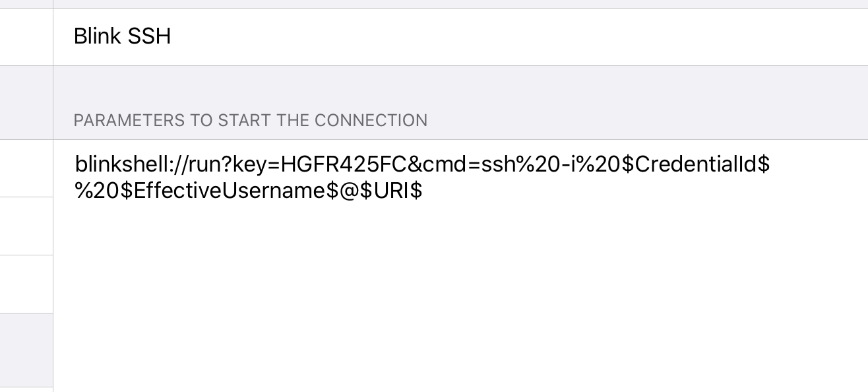Click the sidebar cell beside "Blink SSH"
This screenshot has width=868, height=392.
click(x=26, y=37)
